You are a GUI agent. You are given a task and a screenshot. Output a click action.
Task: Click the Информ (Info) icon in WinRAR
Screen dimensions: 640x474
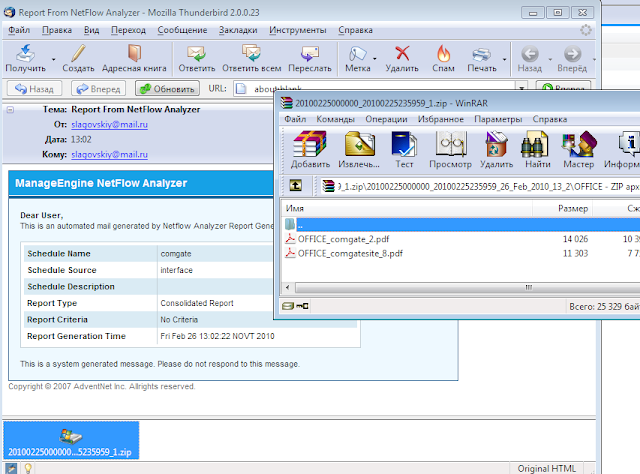tap(629, 144)
